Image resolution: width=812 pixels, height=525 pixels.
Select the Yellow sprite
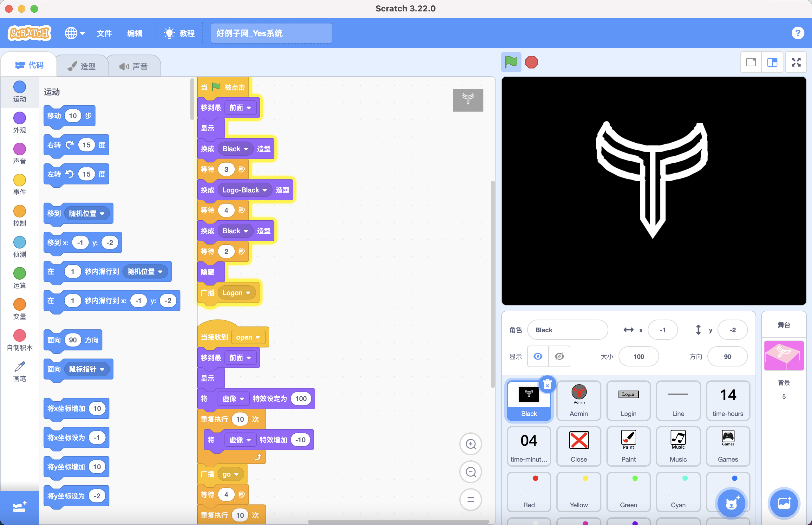579,492
